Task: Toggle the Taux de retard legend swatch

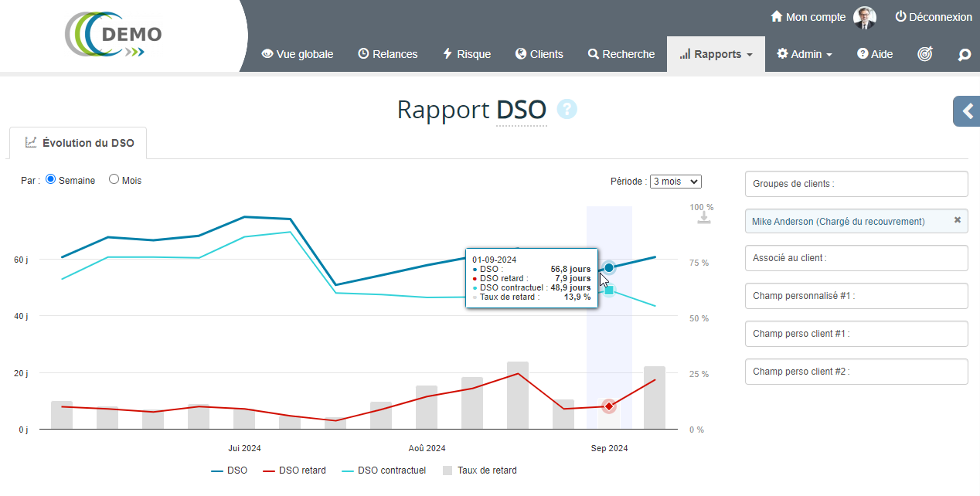Action: click(447, 470)
